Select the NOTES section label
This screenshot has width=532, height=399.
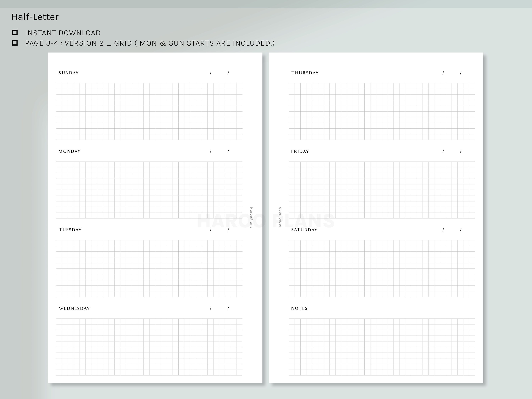[x=299, y=308]
